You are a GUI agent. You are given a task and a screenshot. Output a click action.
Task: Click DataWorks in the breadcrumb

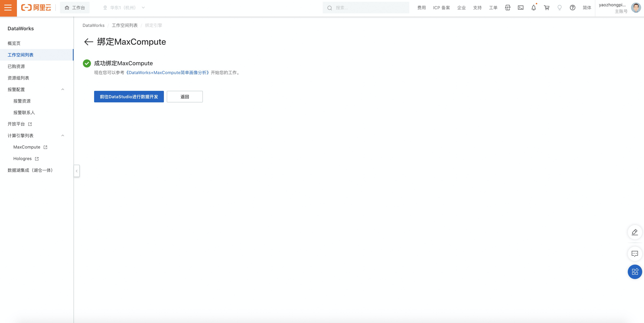94,25
